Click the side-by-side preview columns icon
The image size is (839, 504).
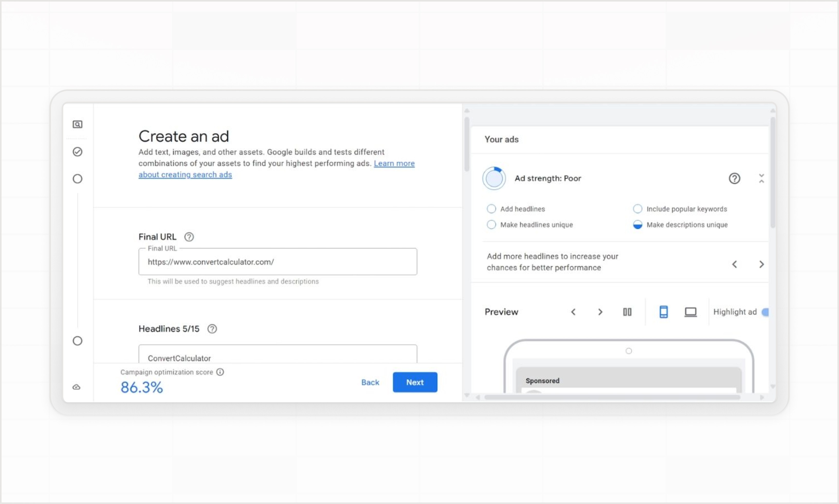pos(627,312)
